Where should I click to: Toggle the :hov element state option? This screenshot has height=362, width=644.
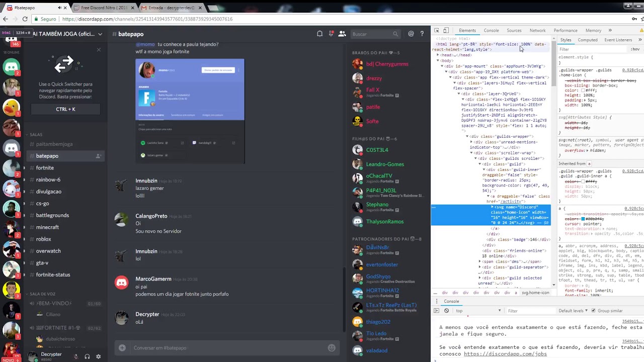point(635,49)
